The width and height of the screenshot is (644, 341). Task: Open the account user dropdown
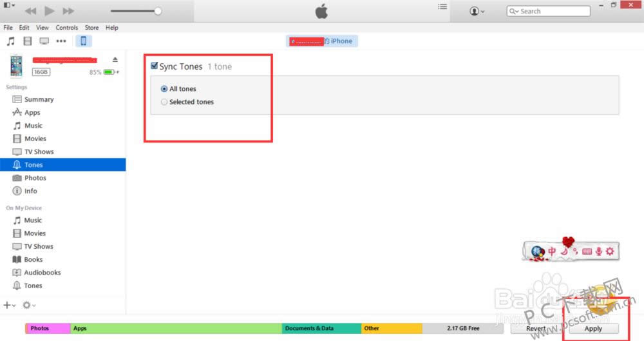(x=477, y=11)
